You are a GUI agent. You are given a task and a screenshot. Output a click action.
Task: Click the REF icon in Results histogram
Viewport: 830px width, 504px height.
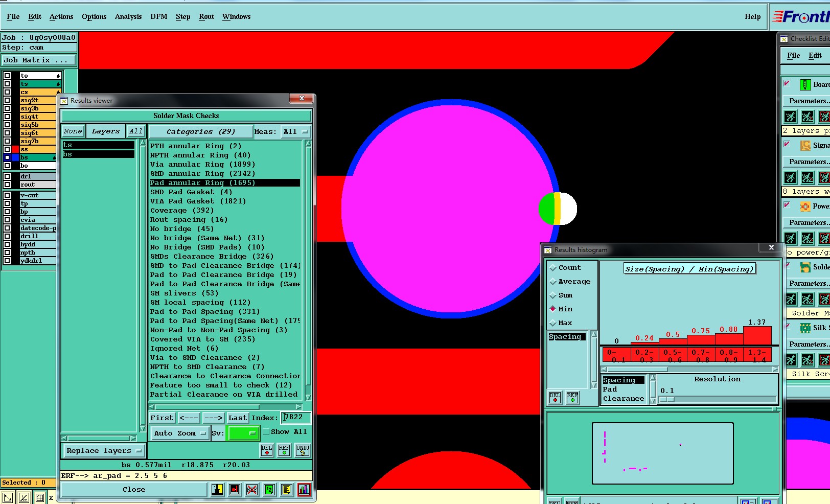[572, 398]
